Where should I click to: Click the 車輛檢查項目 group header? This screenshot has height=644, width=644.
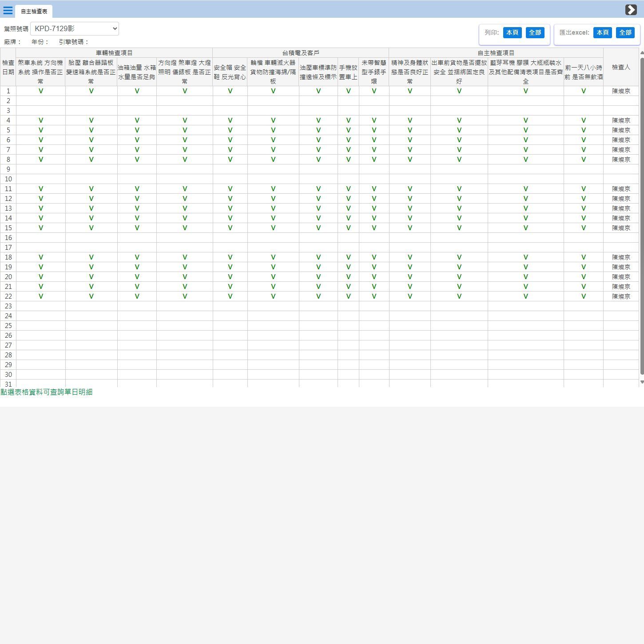coord(114,53)
